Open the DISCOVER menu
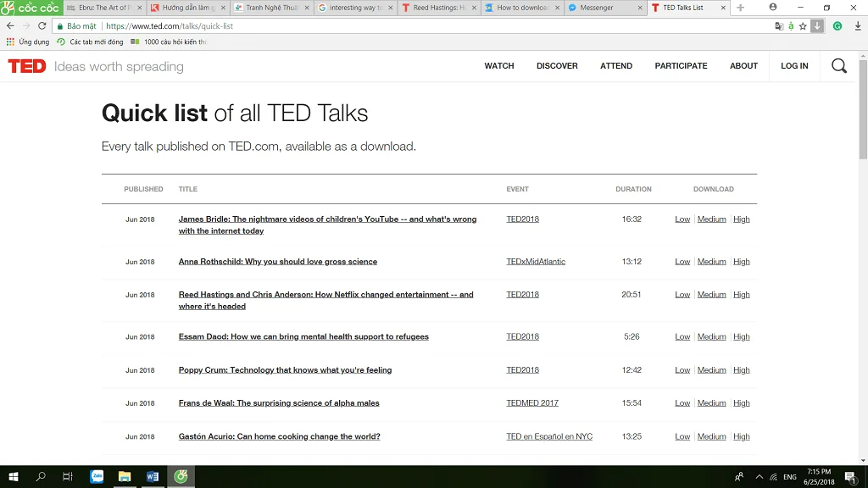The width and height of the screenshot is (868, 488). click(x=557, y=66)
